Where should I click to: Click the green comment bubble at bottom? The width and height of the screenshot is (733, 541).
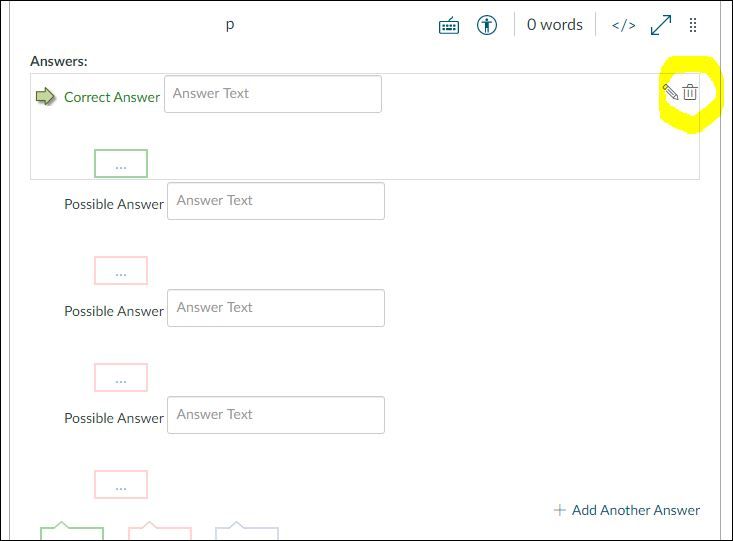pos(71,532)
